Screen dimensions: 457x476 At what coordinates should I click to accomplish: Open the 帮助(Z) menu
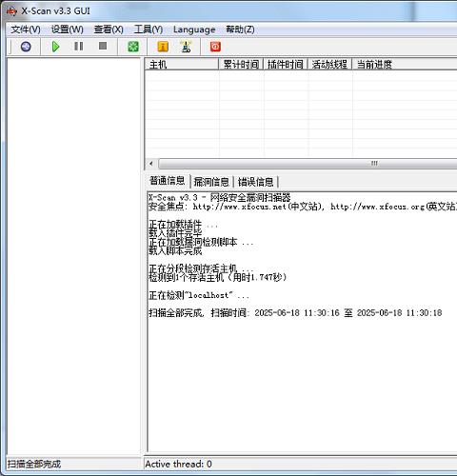(240, 30)
